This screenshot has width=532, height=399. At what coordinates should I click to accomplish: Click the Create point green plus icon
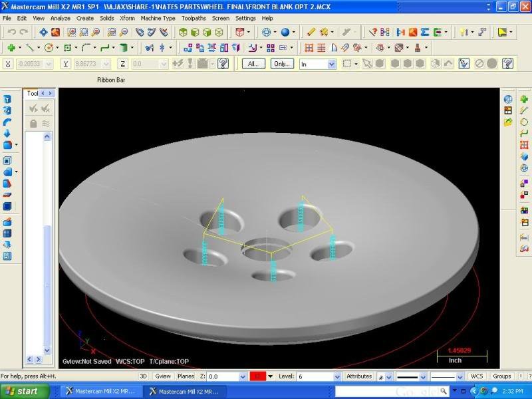[x=11, y=48]
